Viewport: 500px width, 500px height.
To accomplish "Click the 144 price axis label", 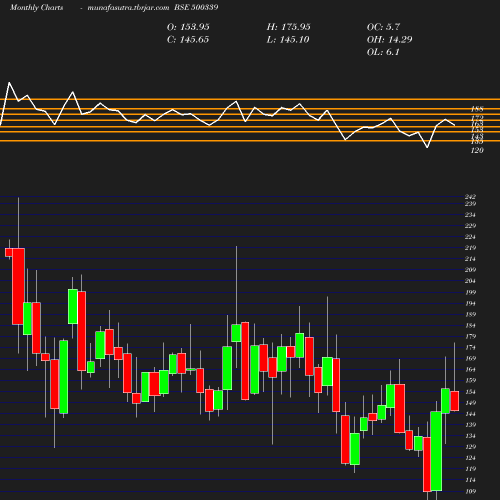I will (470, 414).
